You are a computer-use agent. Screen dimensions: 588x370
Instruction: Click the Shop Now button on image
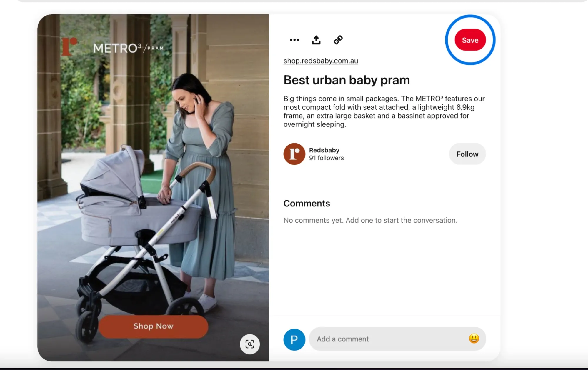coord(153,326)
